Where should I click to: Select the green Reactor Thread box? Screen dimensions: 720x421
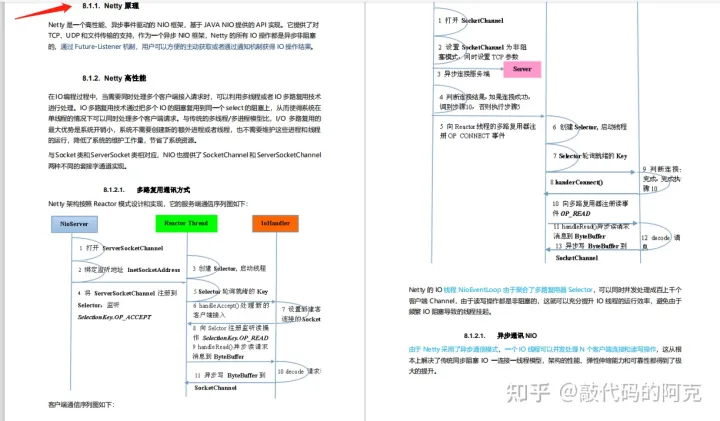(186, 223)
